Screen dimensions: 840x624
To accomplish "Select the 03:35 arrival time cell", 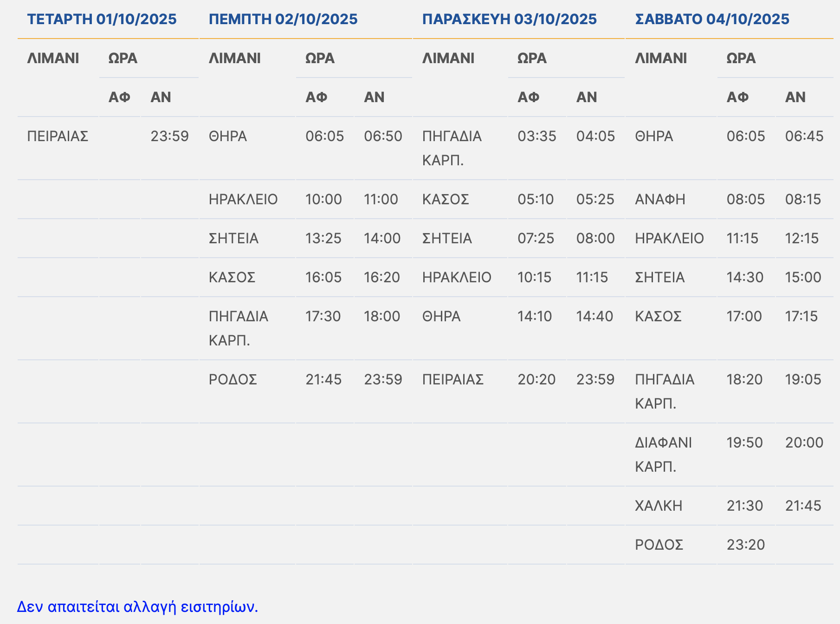I will tap(536, 136).
